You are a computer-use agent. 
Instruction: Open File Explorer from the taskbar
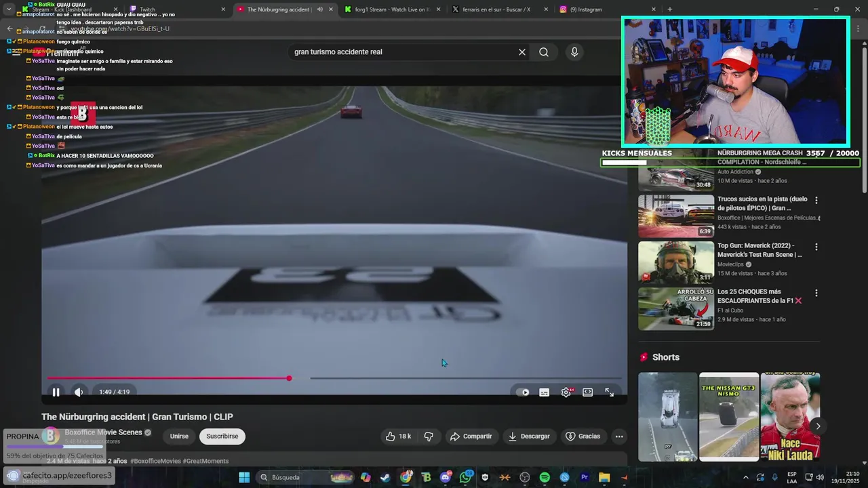(604, 477)
